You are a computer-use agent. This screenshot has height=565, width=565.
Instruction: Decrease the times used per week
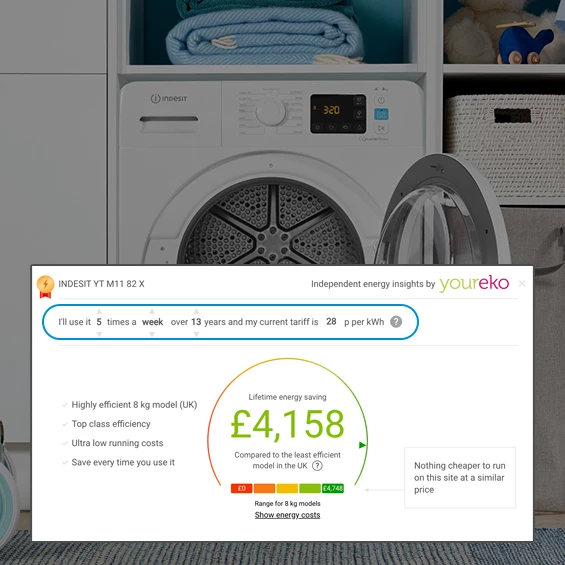[x=99, y=334]
